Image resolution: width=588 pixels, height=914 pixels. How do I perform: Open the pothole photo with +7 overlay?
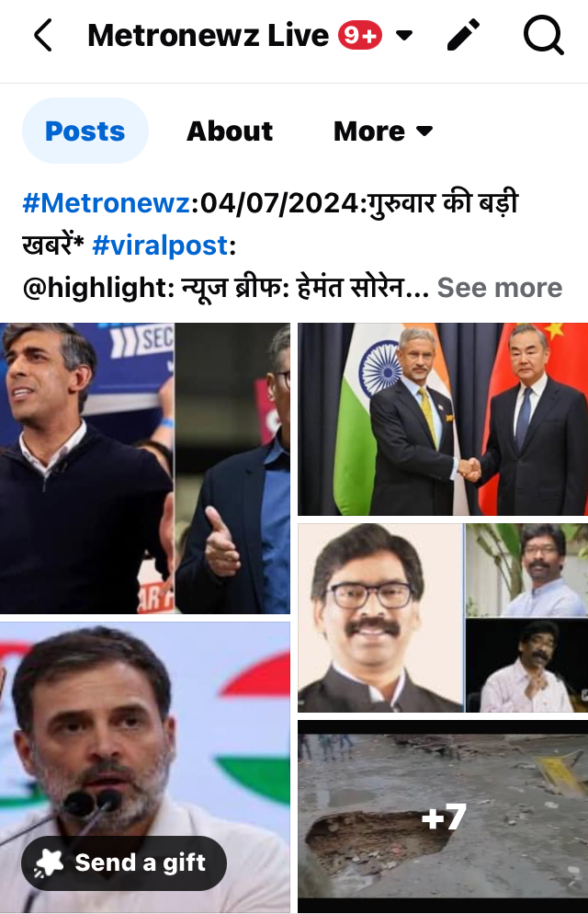pyautogui.click(x=443, y=817)
